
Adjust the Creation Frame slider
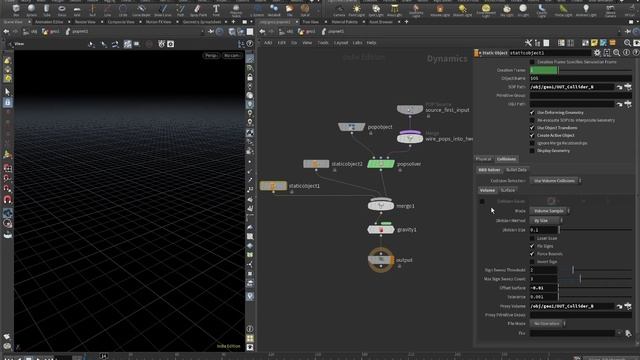click(x=595, y=70)
